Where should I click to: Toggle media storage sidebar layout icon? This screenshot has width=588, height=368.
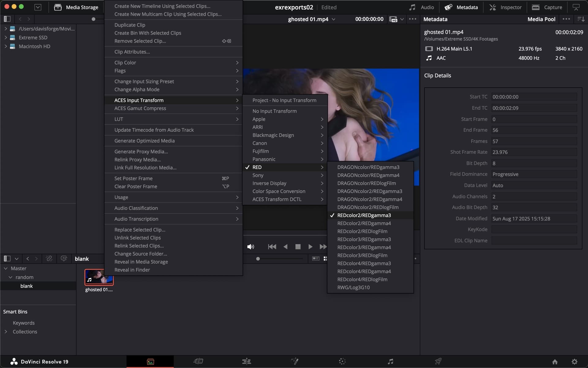(7, 19)
